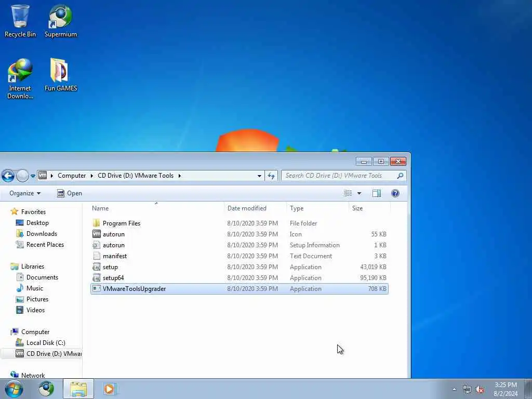
Task: Open Explorer help with question mark icon
Action: point(395,193)
